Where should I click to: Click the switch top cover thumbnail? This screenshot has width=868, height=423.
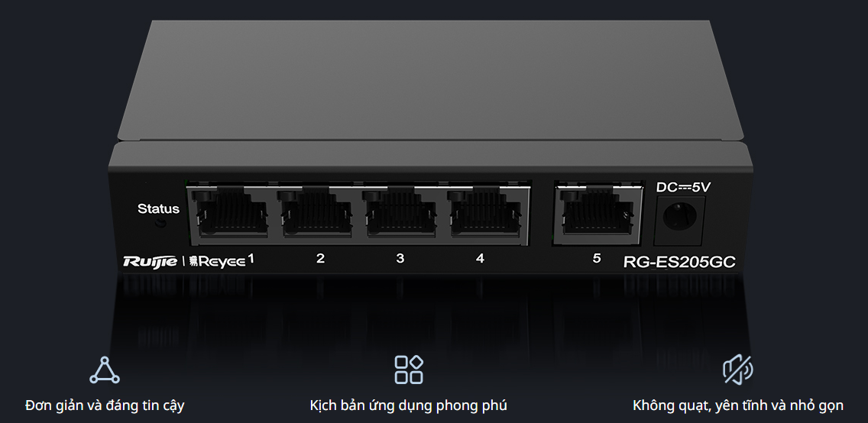pos(430,81)
